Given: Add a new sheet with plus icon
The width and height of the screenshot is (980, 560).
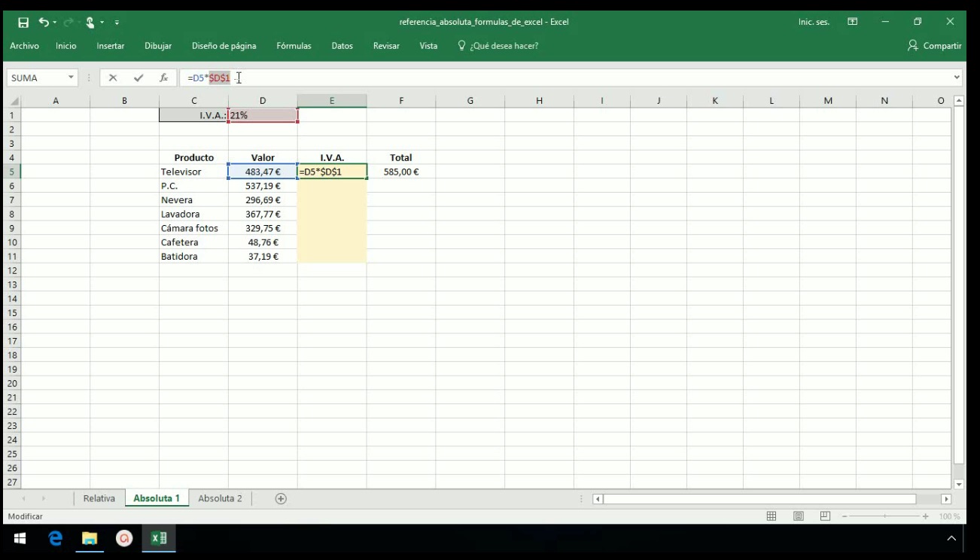Looking at the screenshot, I should click(281, 498).
